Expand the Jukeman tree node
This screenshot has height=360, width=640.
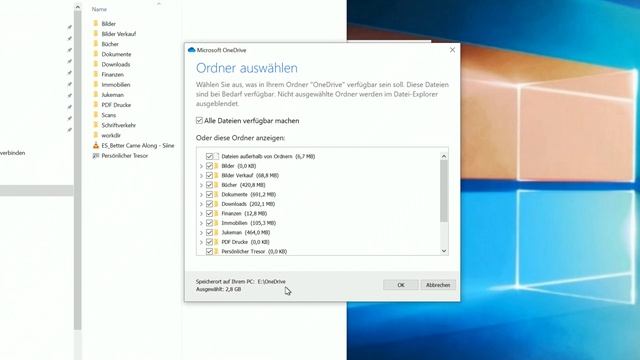tap(201, 233)
